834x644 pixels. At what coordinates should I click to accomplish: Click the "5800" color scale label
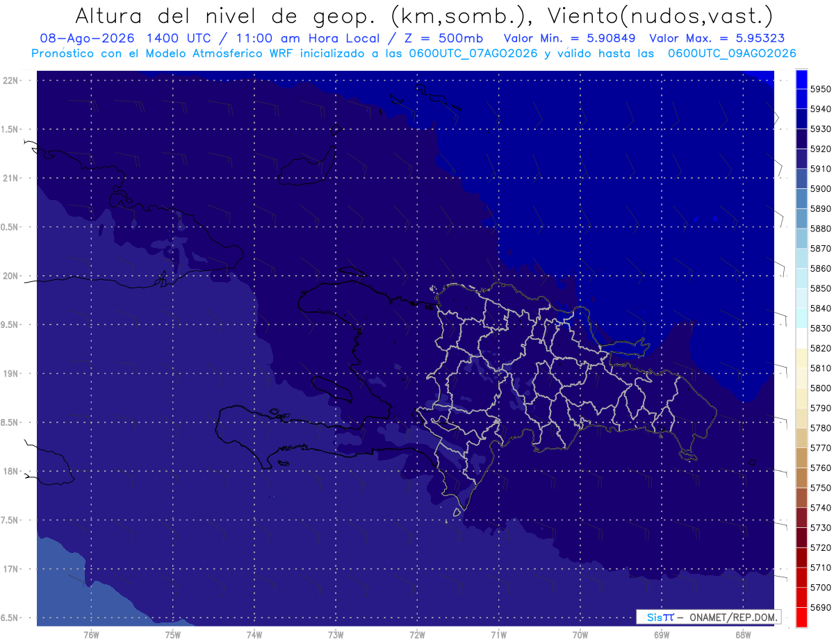[x=820, y=388]
